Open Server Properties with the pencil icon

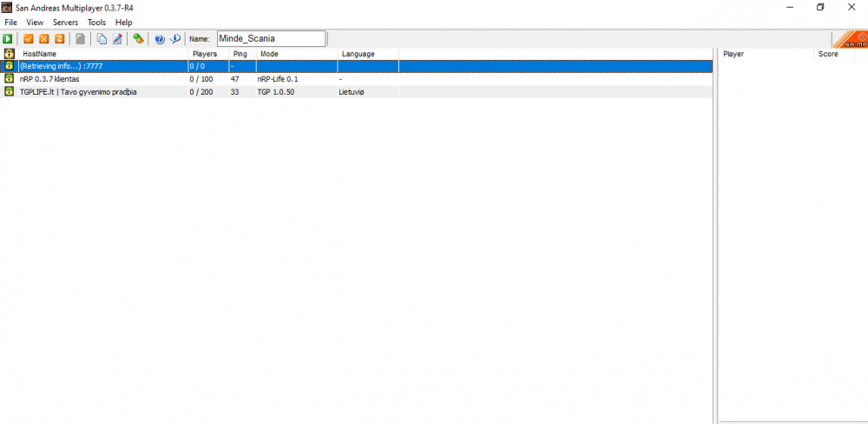[117, 39]
